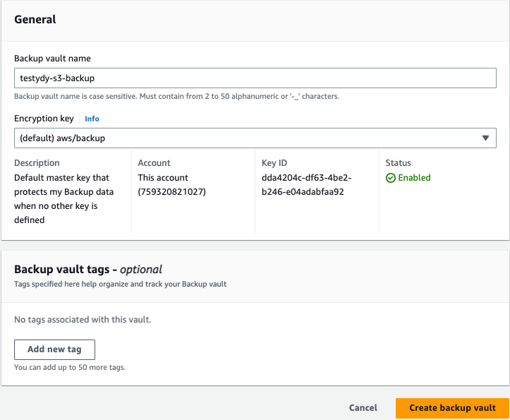Click the Status column label
The image size is (510, 420).
(x=398, y=163)
